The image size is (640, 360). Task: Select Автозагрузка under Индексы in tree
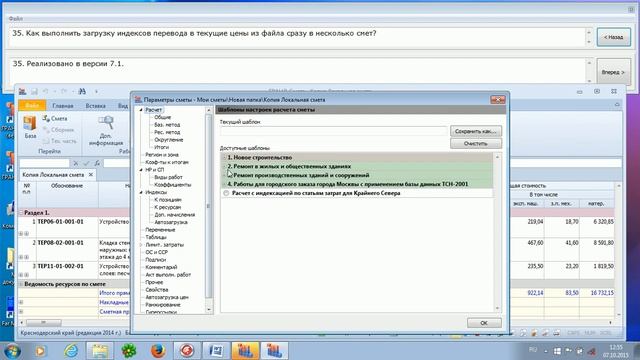click(x=171, y=222)
